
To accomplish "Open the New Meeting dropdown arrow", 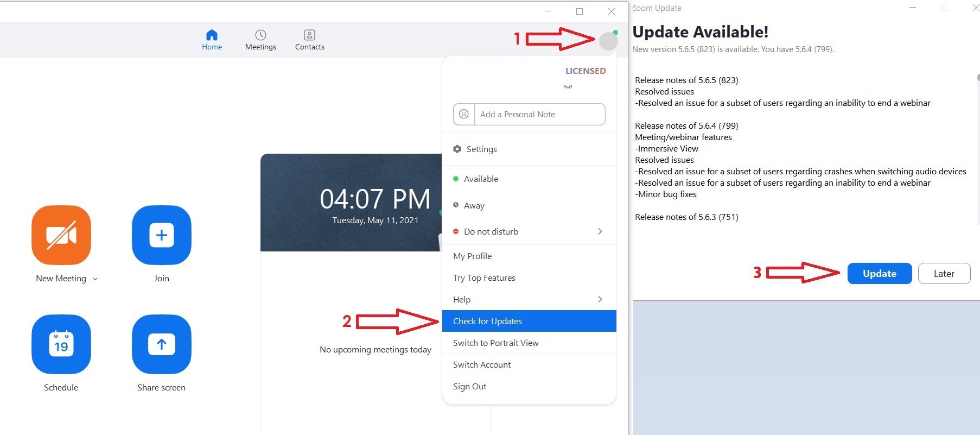I will 96,279.
